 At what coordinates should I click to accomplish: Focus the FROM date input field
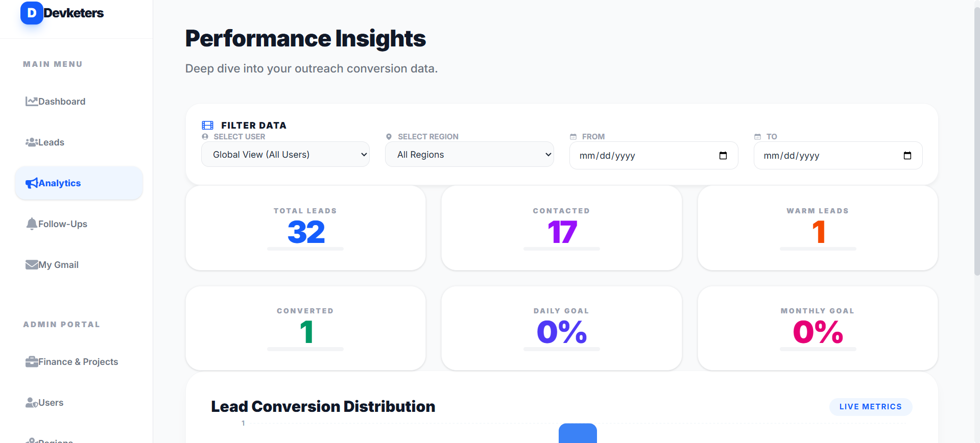(x=654, y=156)
